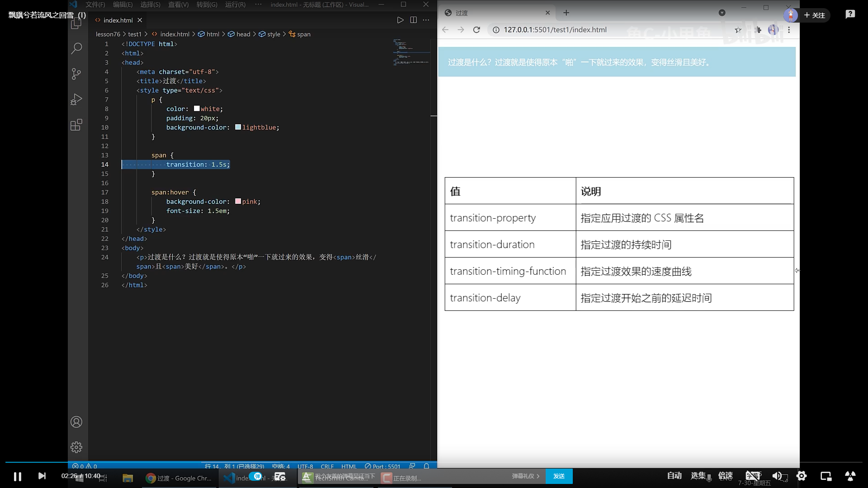The height and width of the screenshot is (488, 868).
Task: Open VS Code settings gear at sidebar bottom
Action: coord(76,447)
